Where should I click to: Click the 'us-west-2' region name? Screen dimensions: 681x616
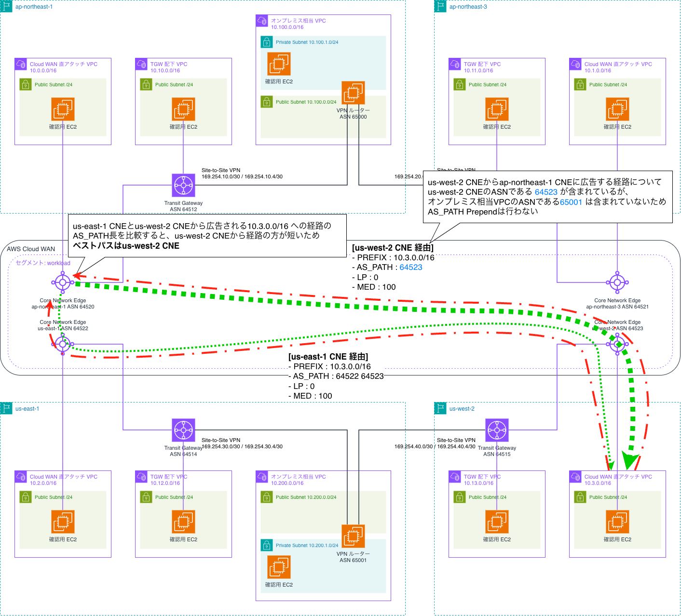pos(462,409)
